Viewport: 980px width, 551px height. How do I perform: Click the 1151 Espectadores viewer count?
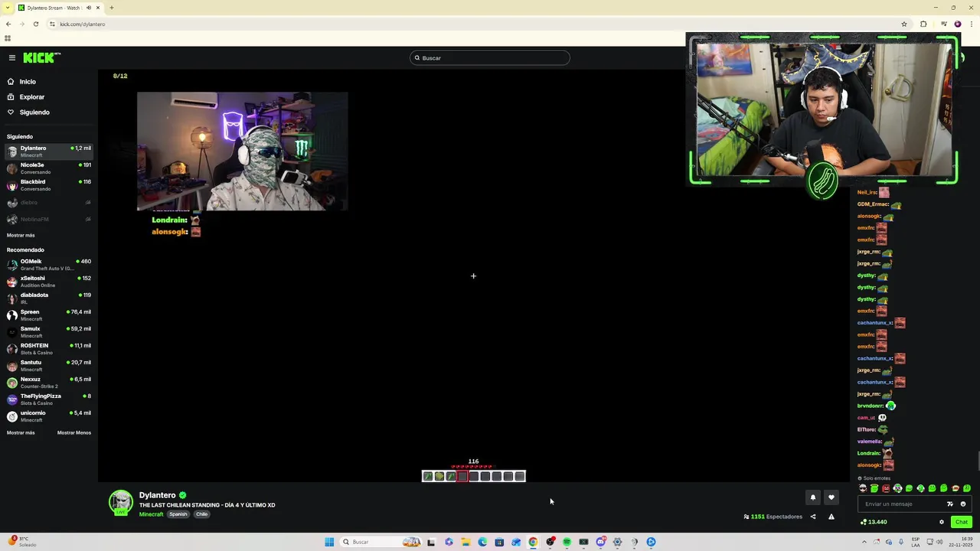773,517
